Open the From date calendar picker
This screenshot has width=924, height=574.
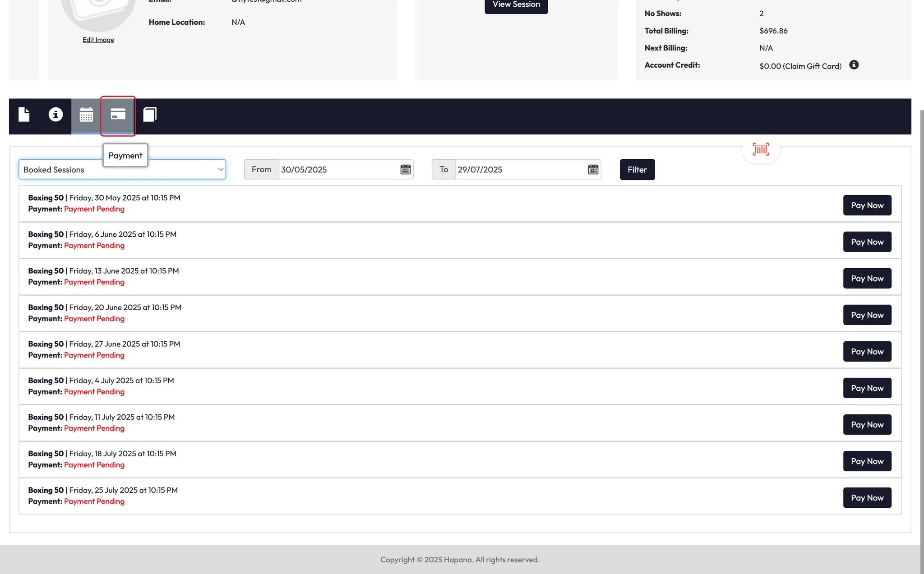(405, 170)
